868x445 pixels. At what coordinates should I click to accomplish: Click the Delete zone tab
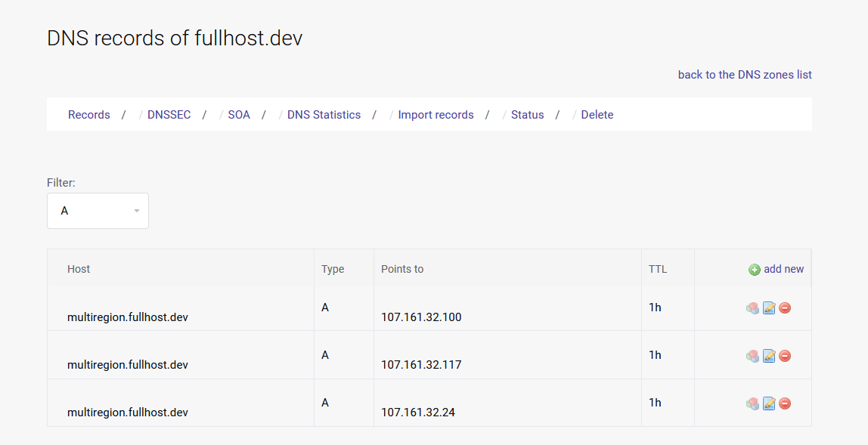click(x=597, y=115)
